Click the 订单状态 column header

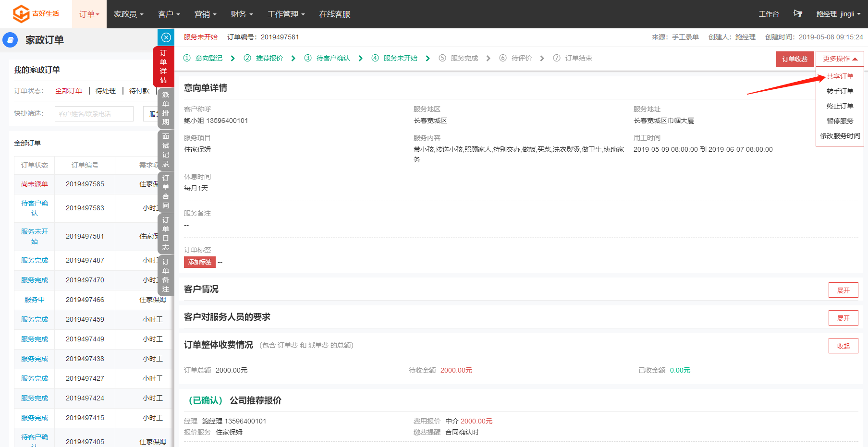coord(35,165)
